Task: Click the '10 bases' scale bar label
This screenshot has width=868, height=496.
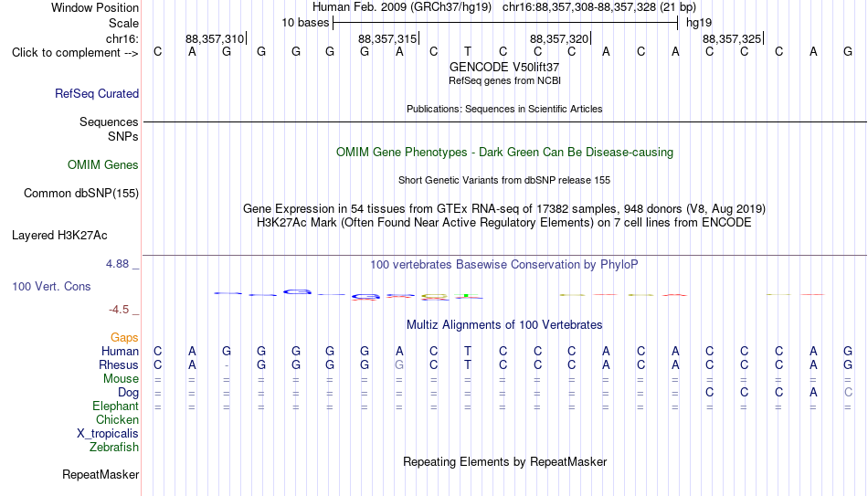Action: coord(305,23)
